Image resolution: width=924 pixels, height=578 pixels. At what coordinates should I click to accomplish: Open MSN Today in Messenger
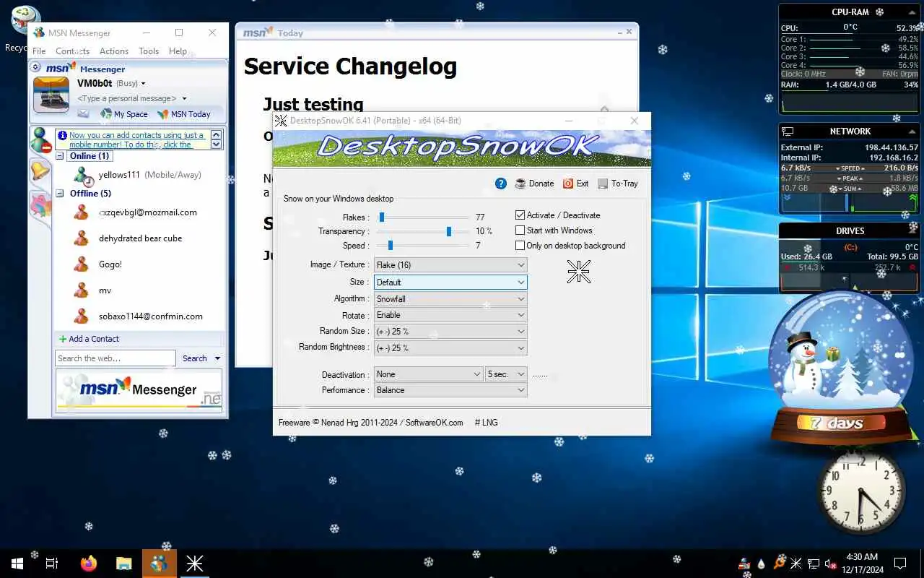pos(184,114)
